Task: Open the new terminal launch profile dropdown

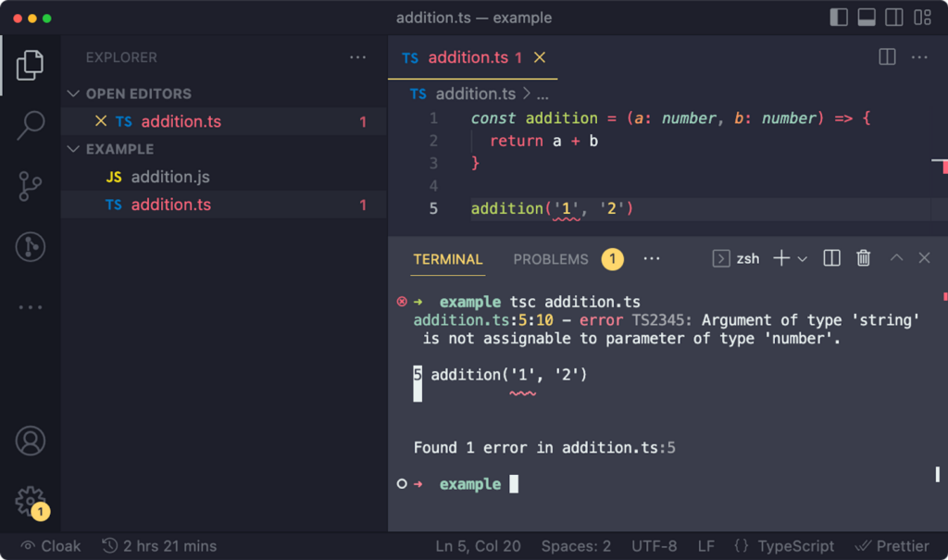Action: tap(802, 259)
